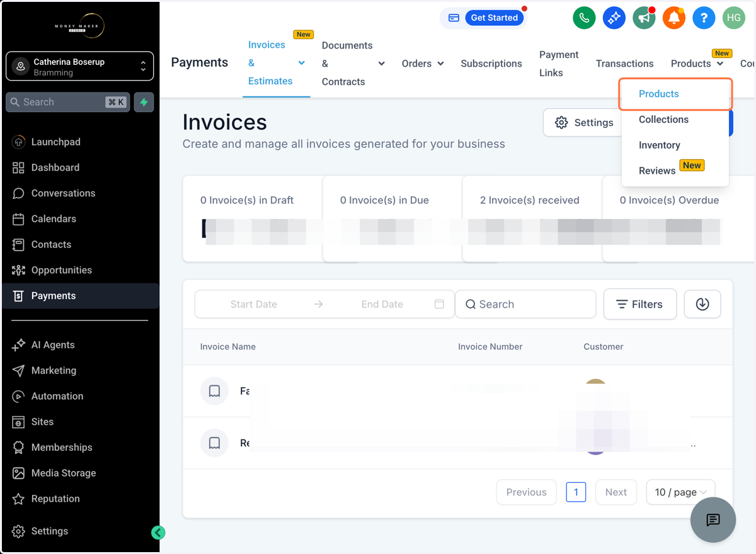The height and width of the screenshot is (554, 756).
Task: Open the orange notifications bell
Action: (673, 18)
